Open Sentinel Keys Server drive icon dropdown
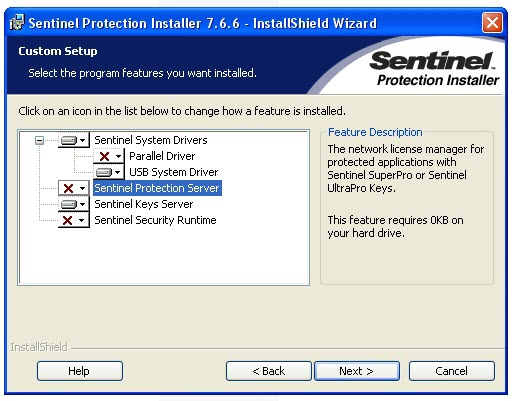 click(74, 204)
